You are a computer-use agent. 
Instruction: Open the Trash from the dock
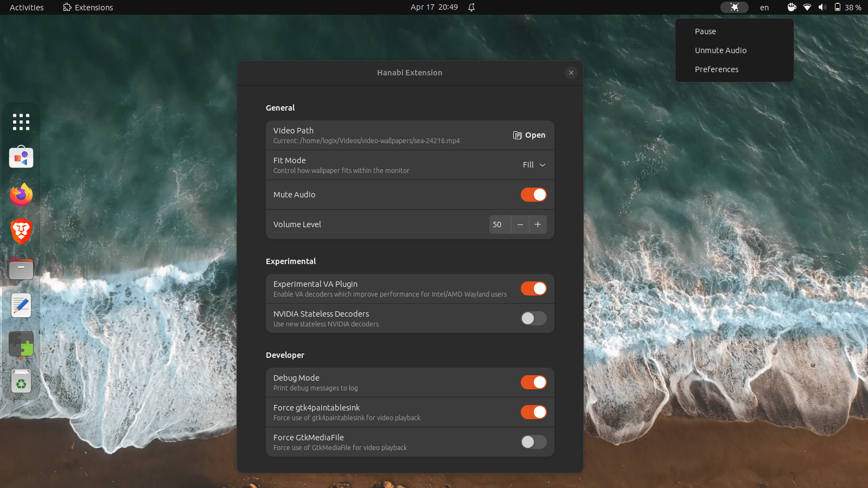tap(21, 381)
